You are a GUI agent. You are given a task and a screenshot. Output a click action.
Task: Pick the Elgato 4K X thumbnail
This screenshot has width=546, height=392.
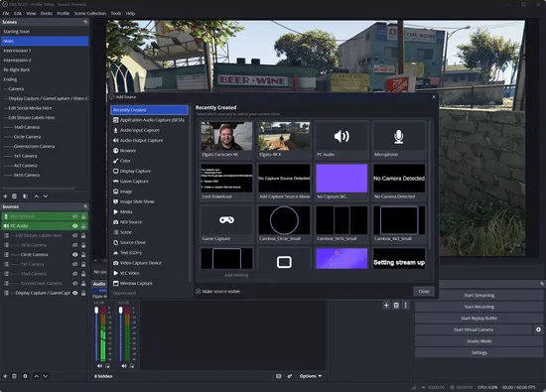pyautogui.click(x=284, y=140)
